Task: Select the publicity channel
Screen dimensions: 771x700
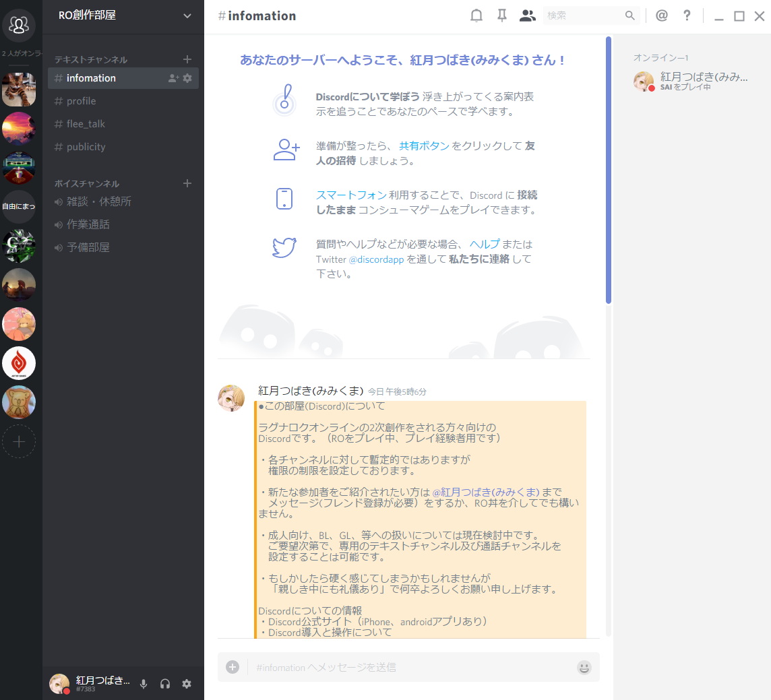Action: pyautogui.click(x=123, y=146)
